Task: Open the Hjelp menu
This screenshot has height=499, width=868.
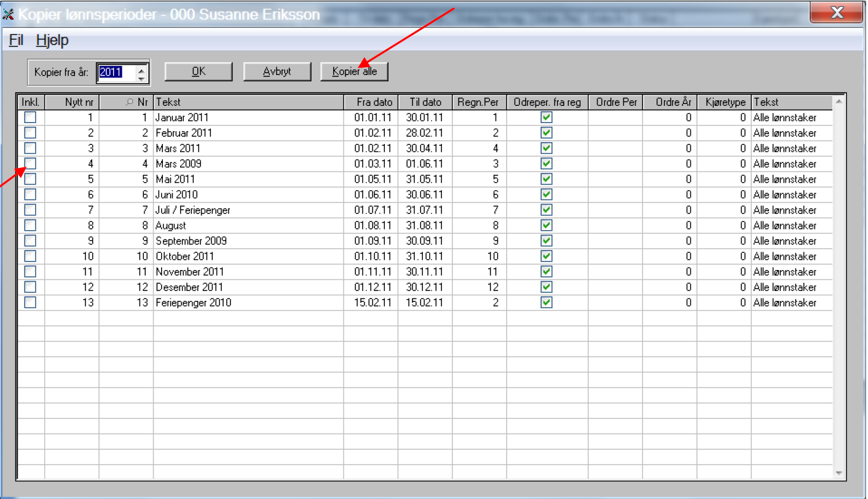Action: pyautogui.click(x=52, y=41)
